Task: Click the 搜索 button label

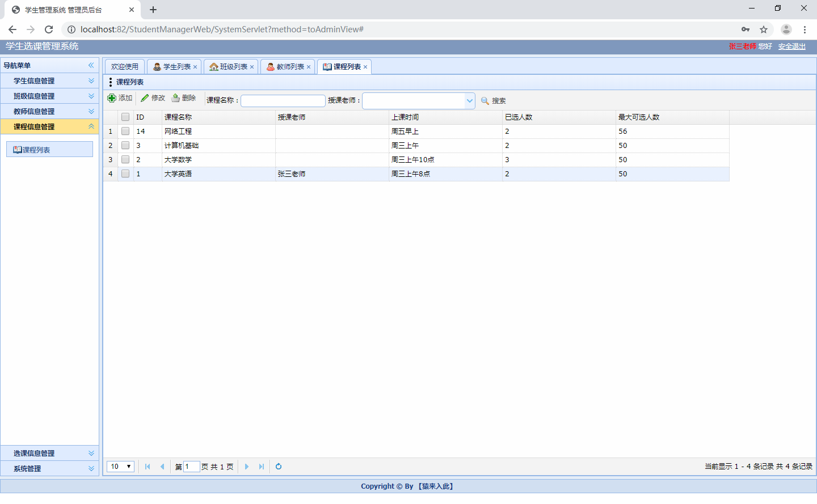Action: pos(499,101)
